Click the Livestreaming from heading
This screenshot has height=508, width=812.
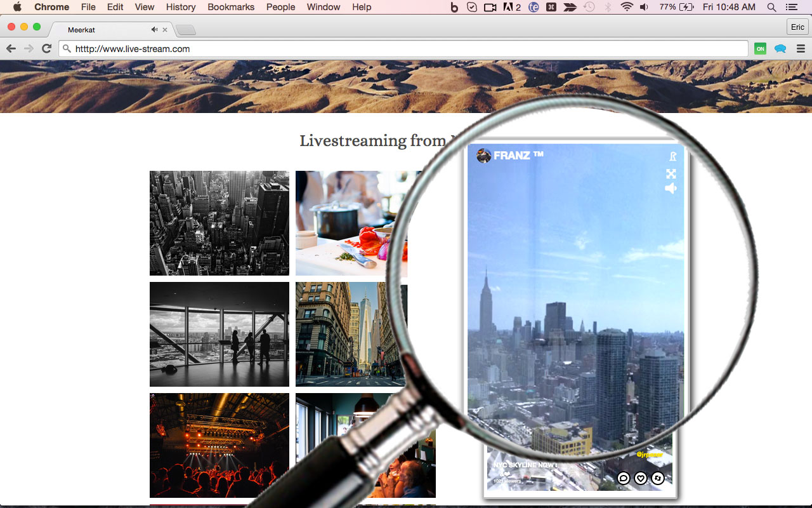374,140
